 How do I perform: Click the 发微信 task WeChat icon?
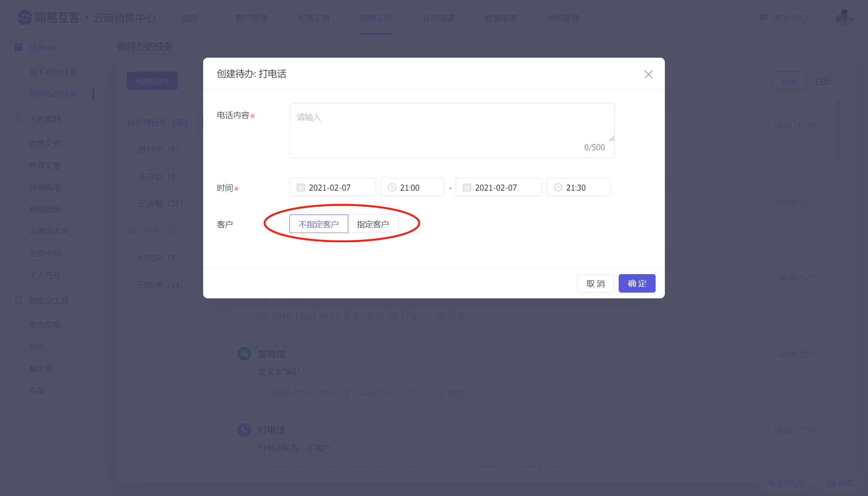[x=244, y=353]
